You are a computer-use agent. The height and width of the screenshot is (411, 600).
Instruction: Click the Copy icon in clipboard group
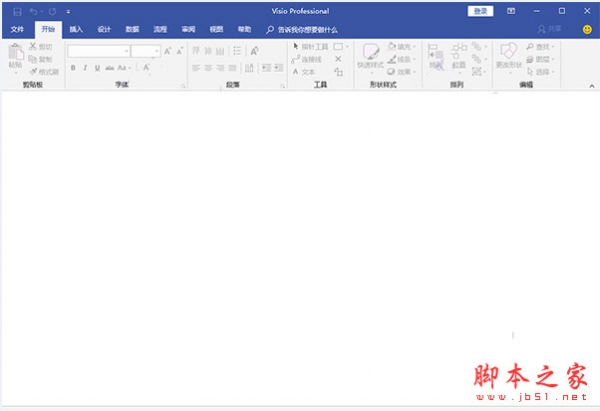pos(33,59)
